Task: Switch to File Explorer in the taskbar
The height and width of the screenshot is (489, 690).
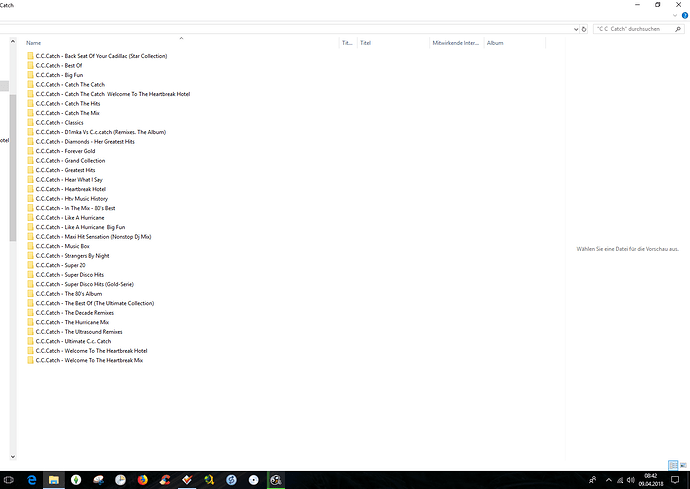Action: point(54,480)
